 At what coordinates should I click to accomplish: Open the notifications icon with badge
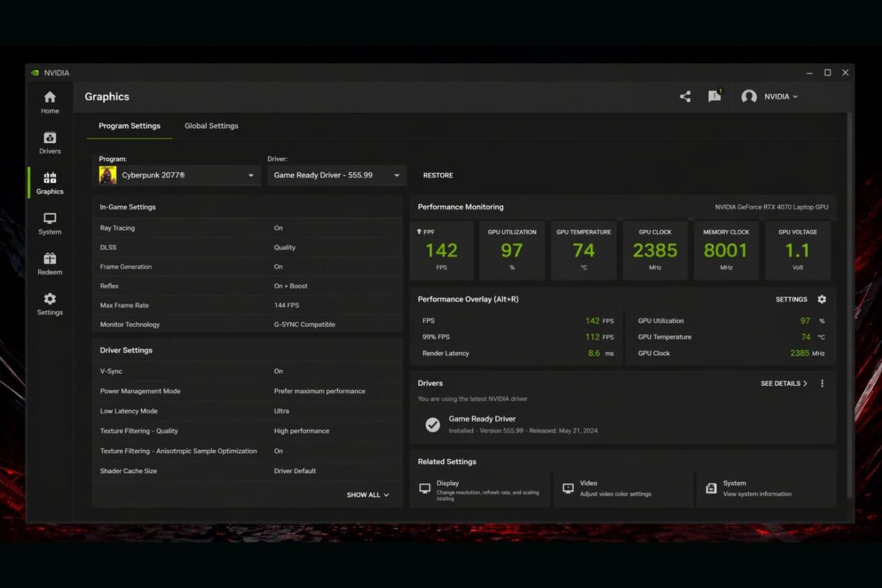[715, 96]
